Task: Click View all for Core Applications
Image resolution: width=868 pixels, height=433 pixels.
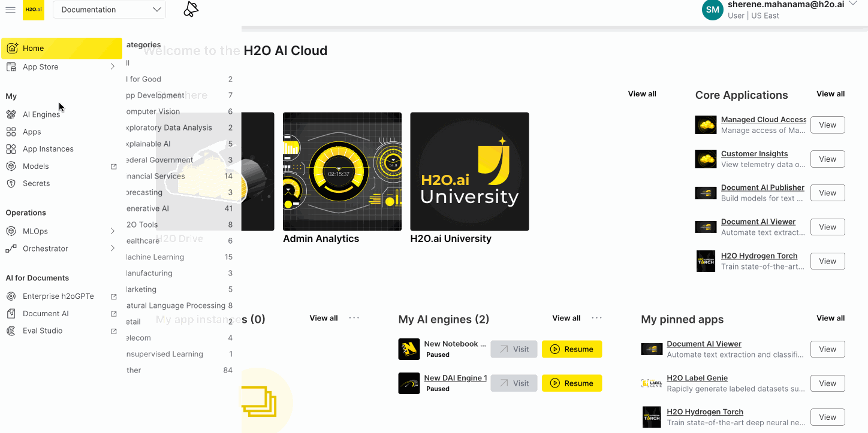Action: coord(831,94)
